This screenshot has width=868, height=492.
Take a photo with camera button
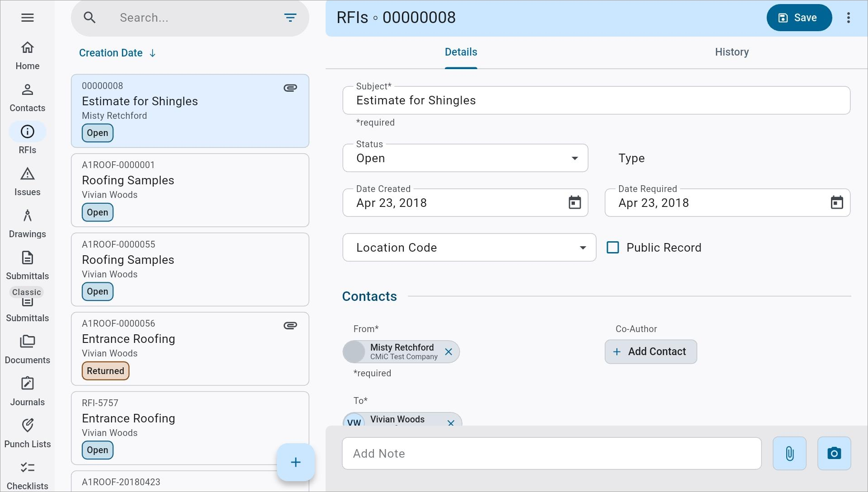coord(834,453)
